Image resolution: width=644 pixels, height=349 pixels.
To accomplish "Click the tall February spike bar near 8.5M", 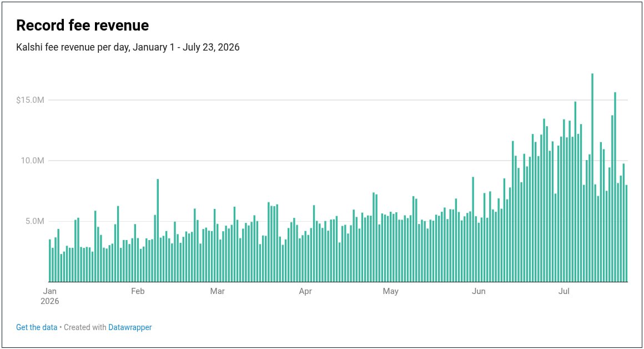I will 158,230.
